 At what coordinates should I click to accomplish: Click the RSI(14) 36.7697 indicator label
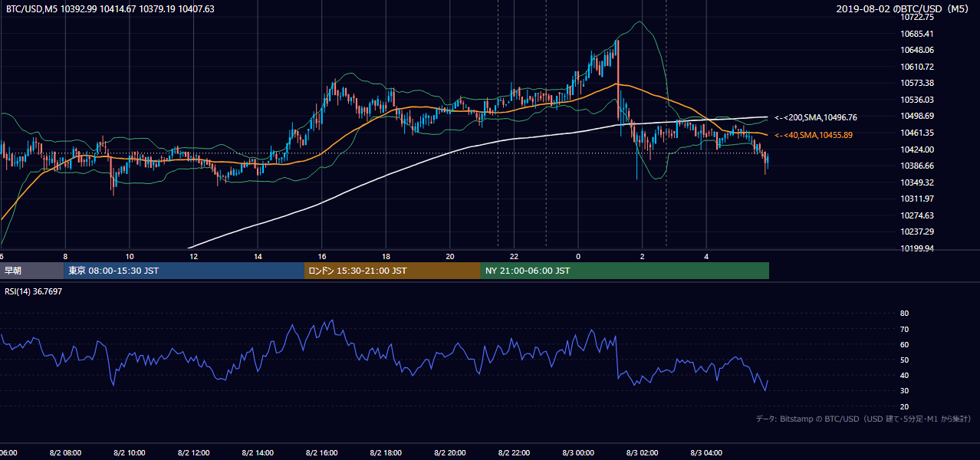click(35, 291)
